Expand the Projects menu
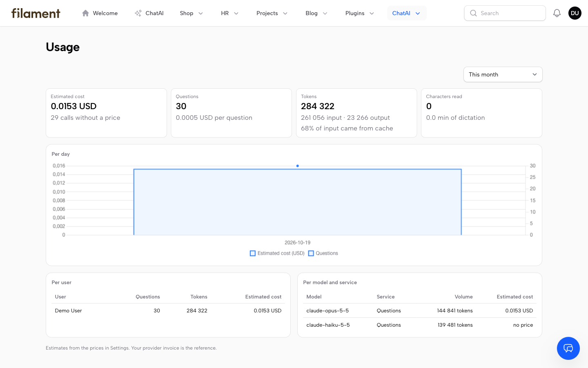The width and height of the screenshot is (588, 368). point(272,13)
